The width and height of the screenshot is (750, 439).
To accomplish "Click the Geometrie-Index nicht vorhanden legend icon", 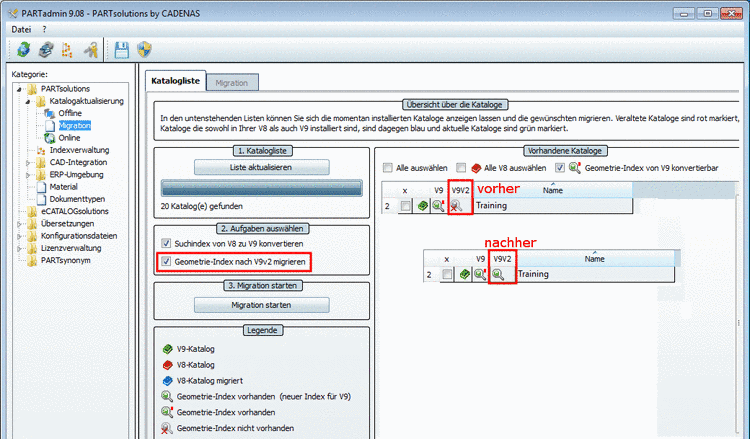I will [x=166, y=428].
